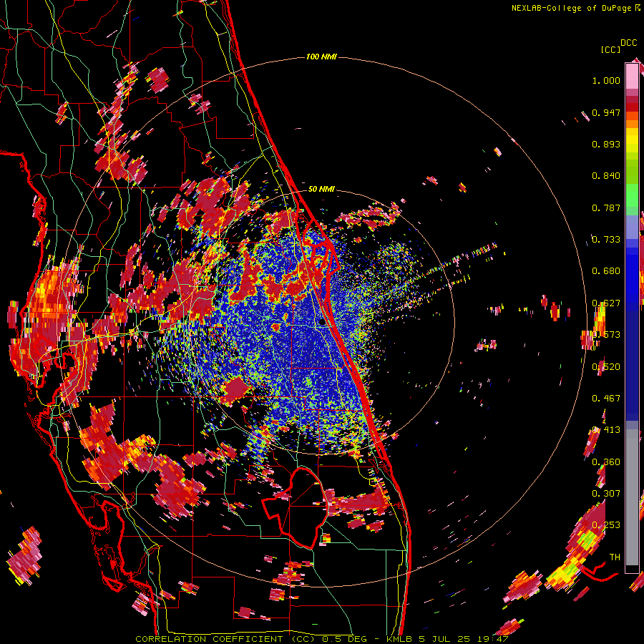Select the 0.893 scale value

pyautogui.click(x=606, y=144)
